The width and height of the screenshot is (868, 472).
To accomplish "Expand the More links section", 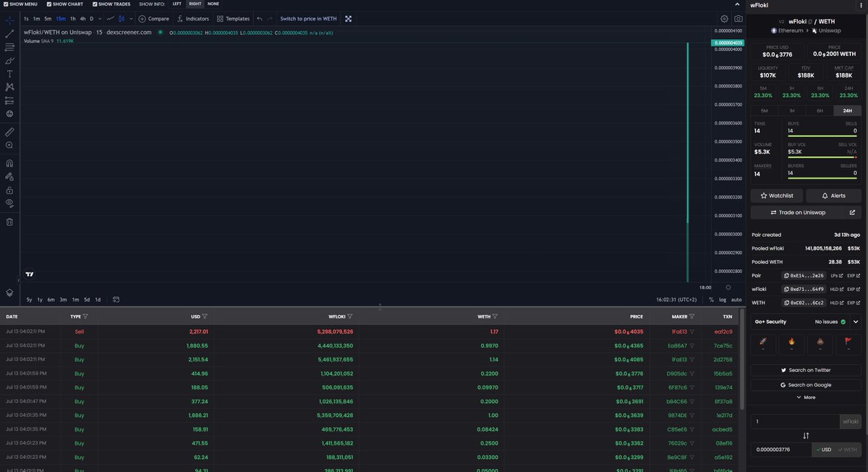I will coord(806,397).
